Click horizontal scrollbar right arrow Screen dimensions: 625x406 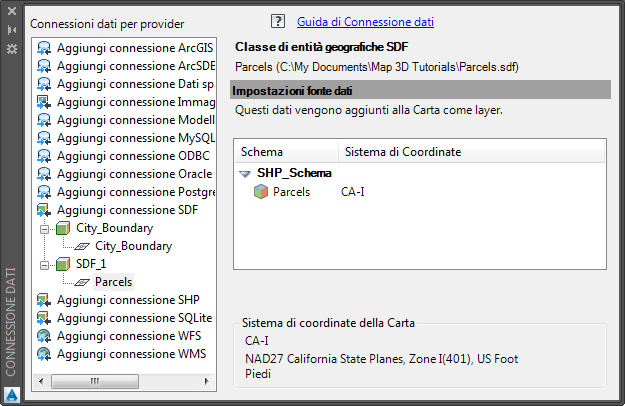point(211,381)
